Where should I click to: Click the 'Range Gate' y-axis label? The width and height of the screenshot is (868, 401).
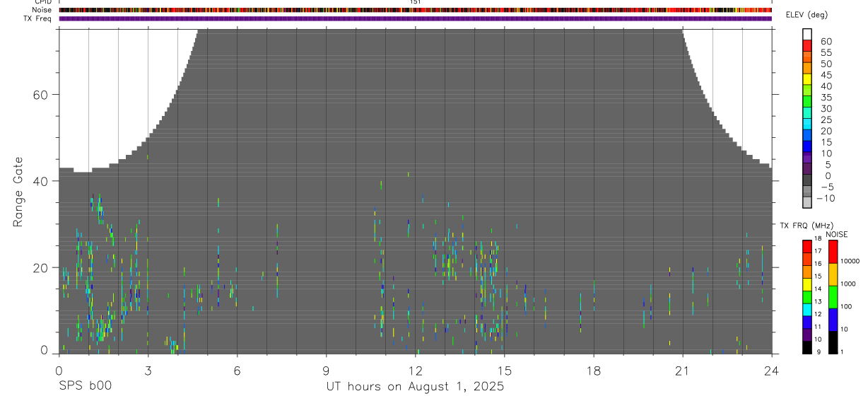tap(18, 192)
